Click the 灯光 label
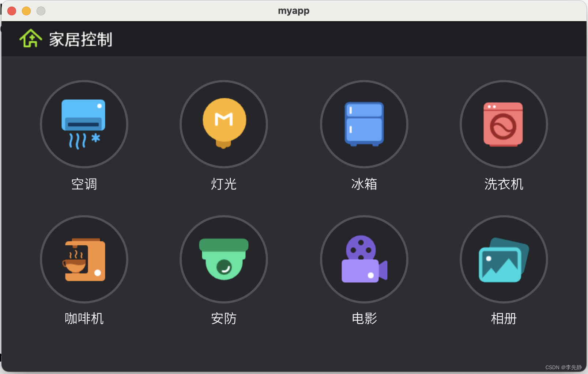Screen dimensions: 588x374 click(224, 184)
